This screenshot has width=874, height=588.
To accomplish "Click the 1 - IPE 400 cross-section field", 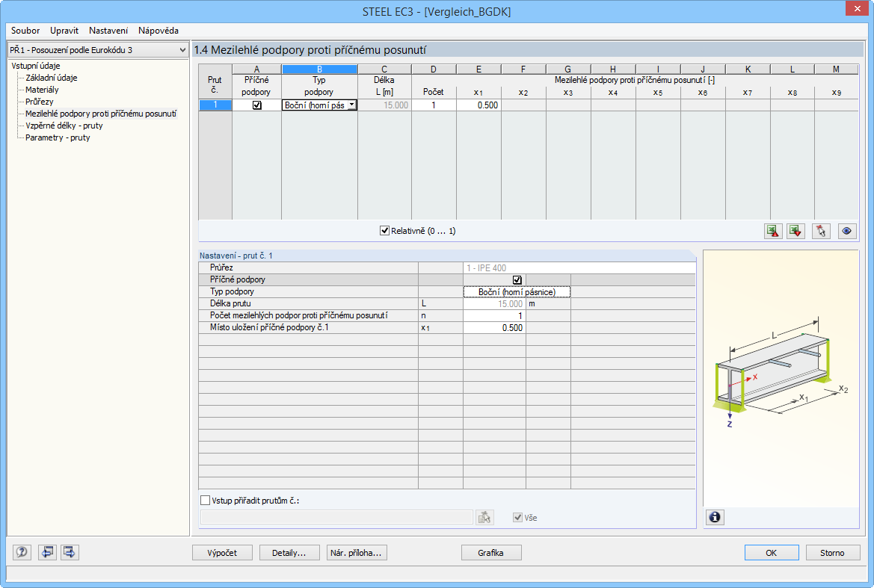I will point(579,267).
